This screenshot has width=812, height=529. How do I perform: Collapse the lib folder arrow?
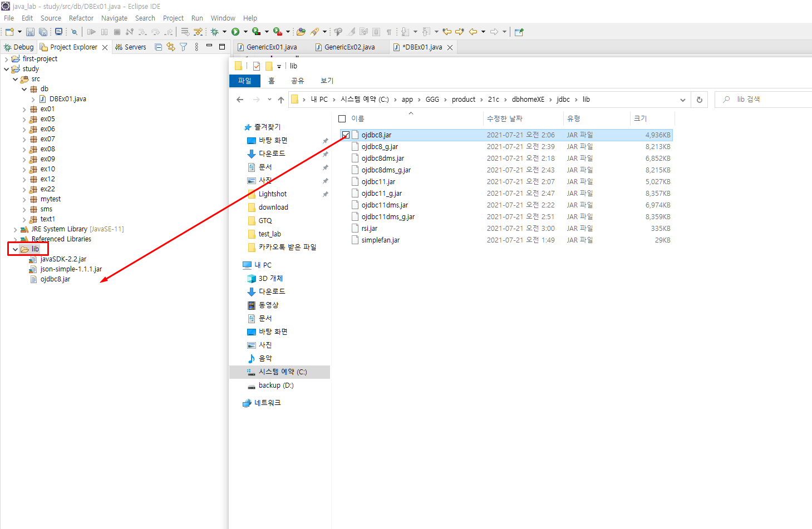tap(16, 249)
